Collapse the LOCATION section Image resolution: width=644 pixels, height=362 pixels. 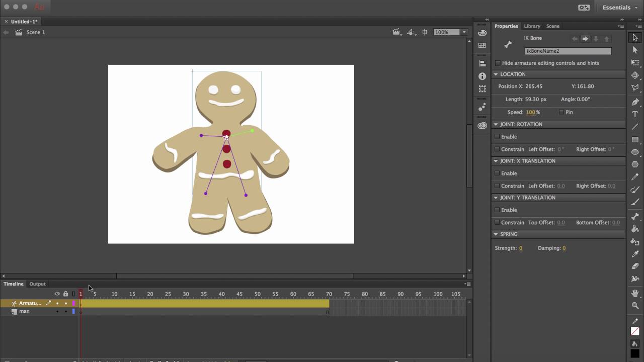coord(496,74)
